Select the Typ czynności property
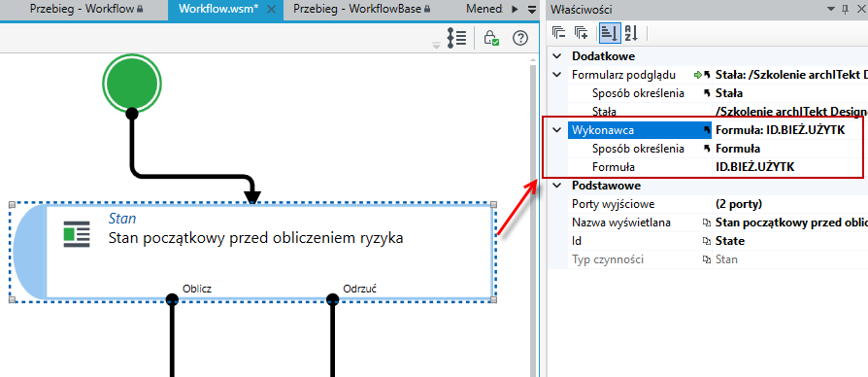Image resolution: width=868 pixels, height=377 pixels. click(x=607, y=259)
